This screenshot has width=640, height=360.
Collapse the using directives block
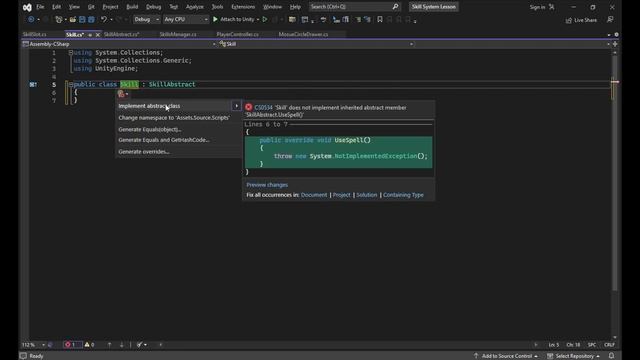pyautogui.click(x=71, y=52)
